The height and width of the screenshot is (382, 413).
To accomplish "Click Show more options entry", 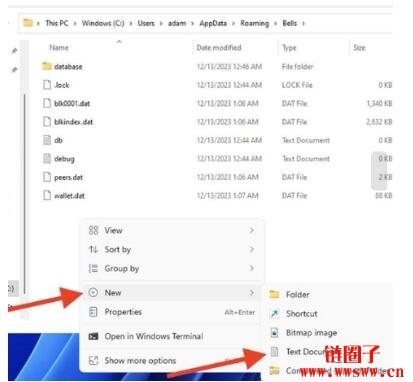I will click(x=171, y=360).
